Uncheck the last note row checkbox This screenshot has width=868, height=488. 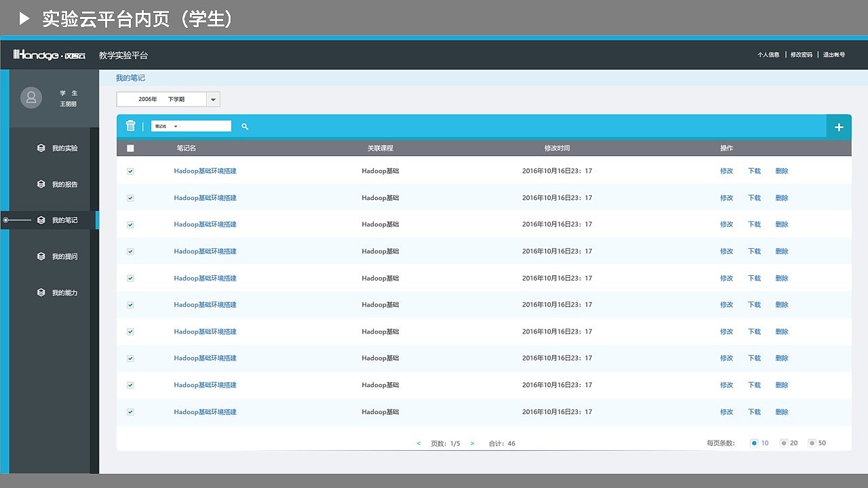[130, 412]
